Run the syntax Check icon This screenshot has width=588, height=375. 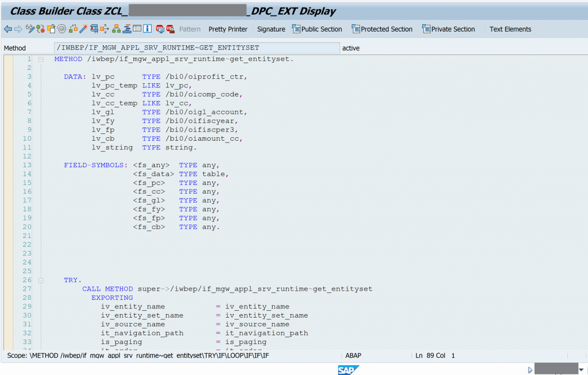73,29
